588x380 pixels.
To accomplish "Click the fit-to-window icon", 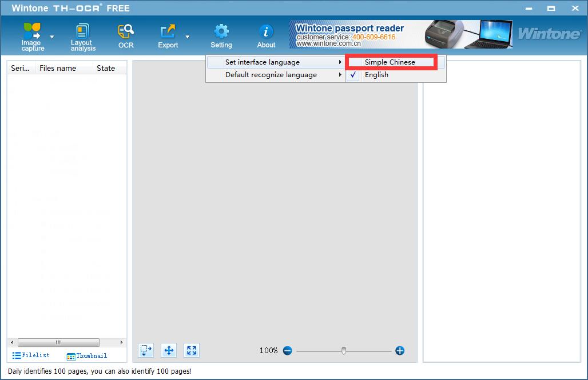I will [192, 350].
